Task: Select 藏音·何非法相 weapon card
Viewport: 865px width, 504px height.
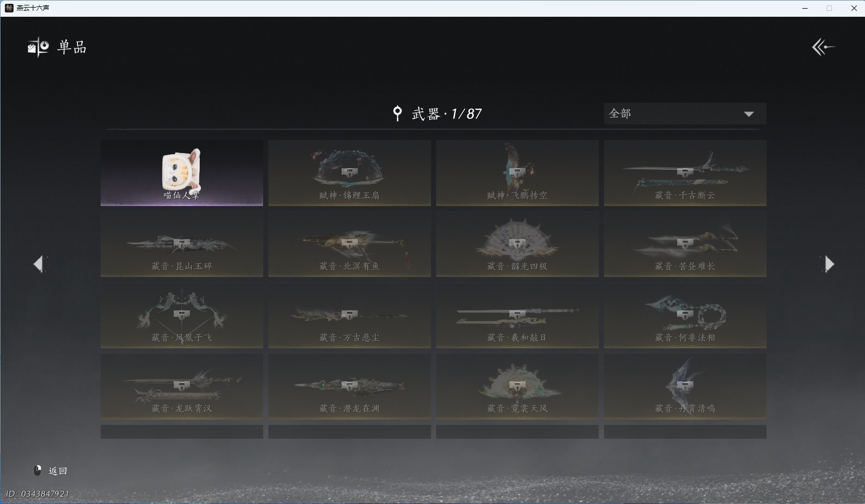Action: [x=685, y=315]
